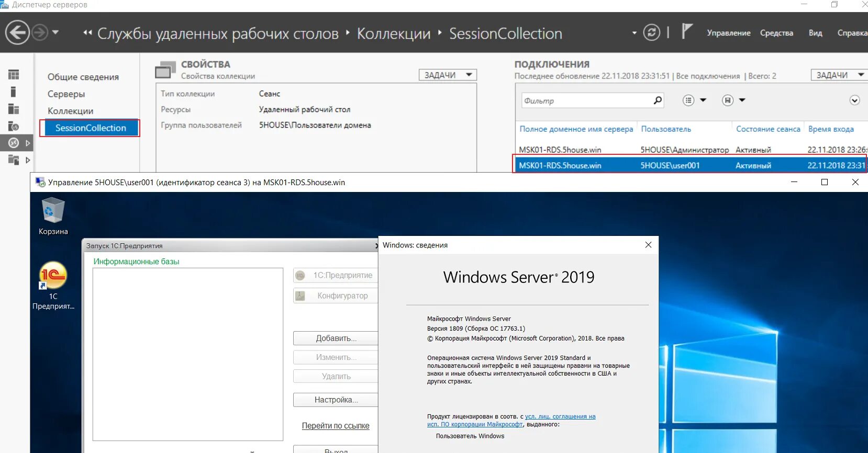This screenshot has width=868, height=453.
Task: Open Серверы page
Action: 66,94
